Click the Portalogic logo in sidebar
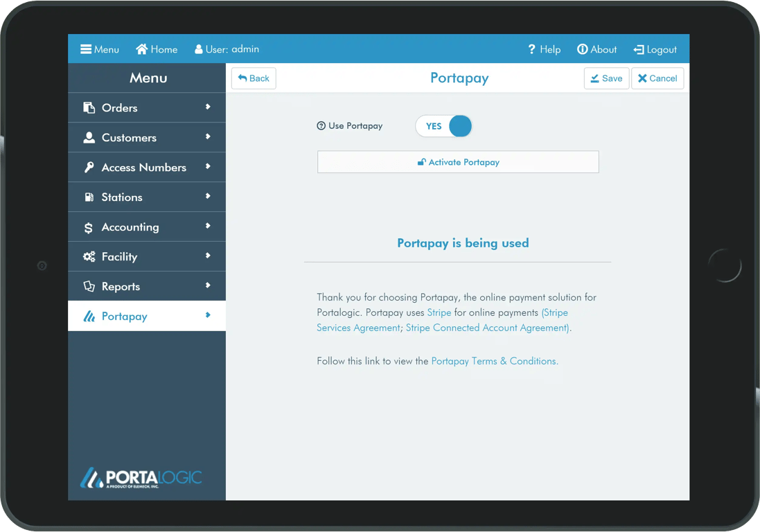The width and height of the screenshot is (760, 532). [141, 478]
